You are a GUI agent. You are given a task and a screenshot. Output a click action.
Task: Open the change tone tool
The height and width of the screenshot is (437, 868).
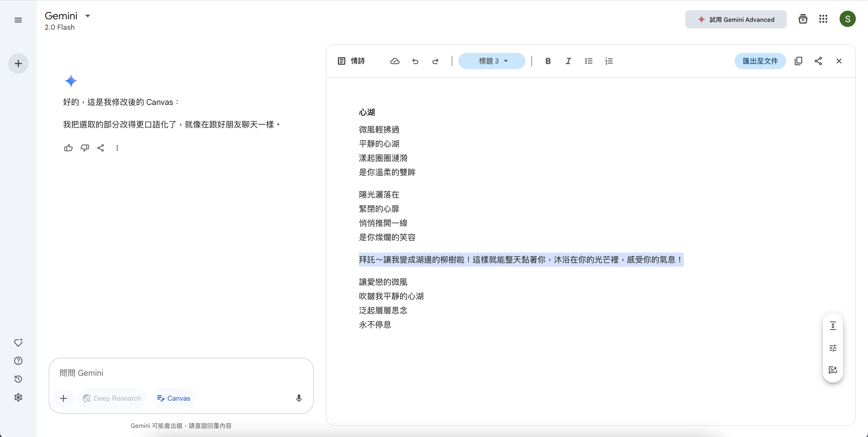(833, 348)
